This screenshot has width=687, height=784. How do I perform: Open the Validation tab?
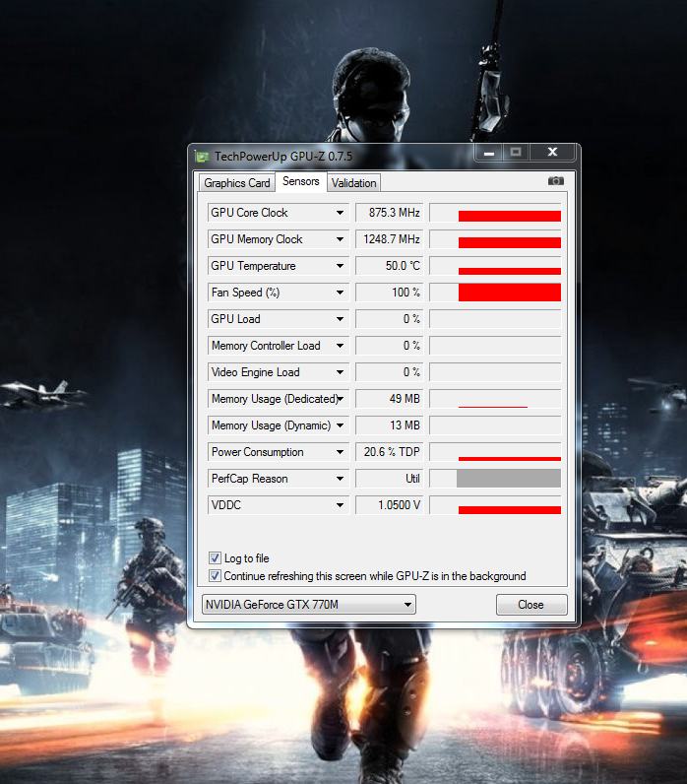click(353, 183)
